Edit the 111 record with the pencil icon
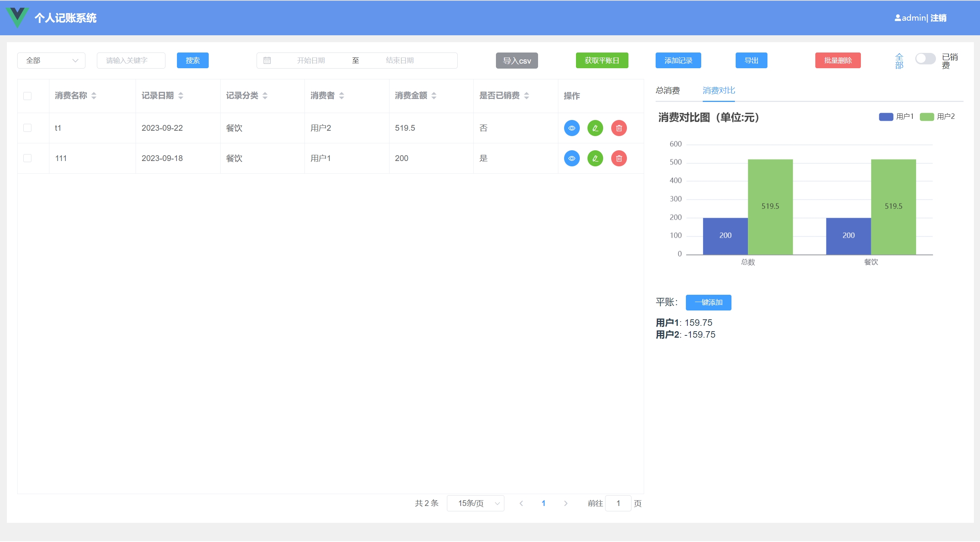This screenshot has height=542, width=980. [x=595, y=158]
